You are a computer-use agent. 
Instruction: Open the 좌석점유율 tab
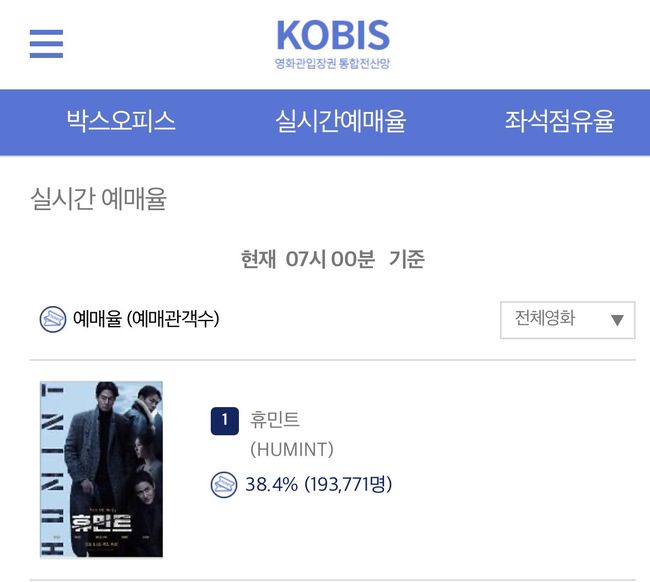coord(559,122)
